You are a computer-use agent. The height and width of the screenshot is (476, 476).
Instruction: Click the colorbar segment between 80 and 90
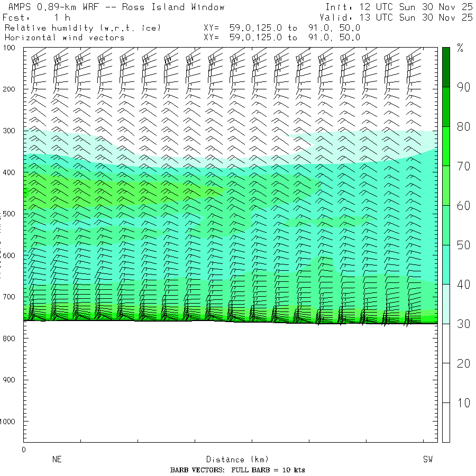(x=446, y=107)
